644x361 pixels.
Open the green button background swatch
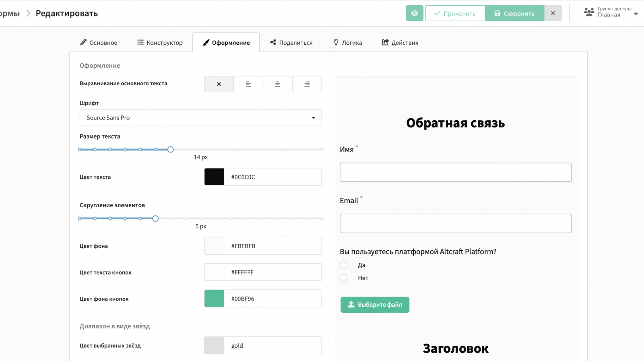pyautogui.click(x=214, y=299)
